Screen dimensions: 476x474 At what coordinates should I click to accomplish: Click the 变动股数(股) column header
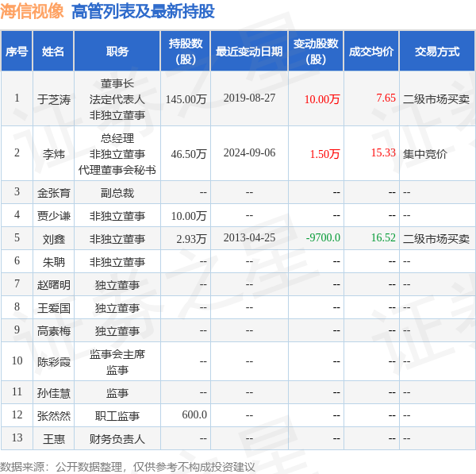[316, 52]
